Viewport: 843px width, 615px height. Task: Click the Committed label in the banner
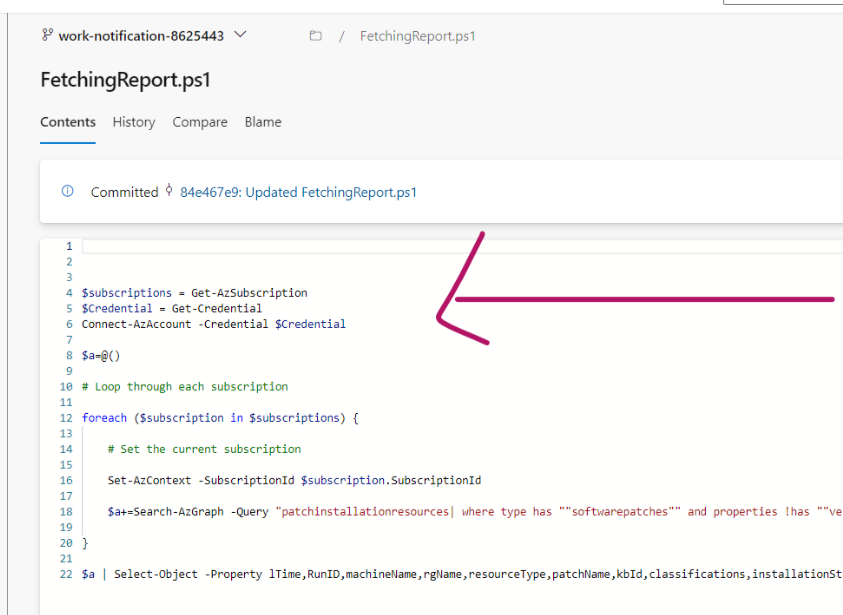(124, 192)
